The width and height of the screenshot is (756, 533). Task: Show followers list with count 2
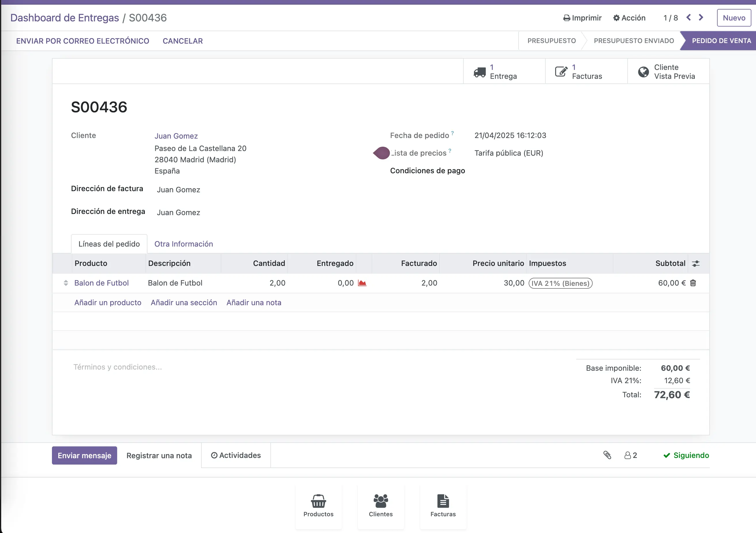click(x=630, y=455)
